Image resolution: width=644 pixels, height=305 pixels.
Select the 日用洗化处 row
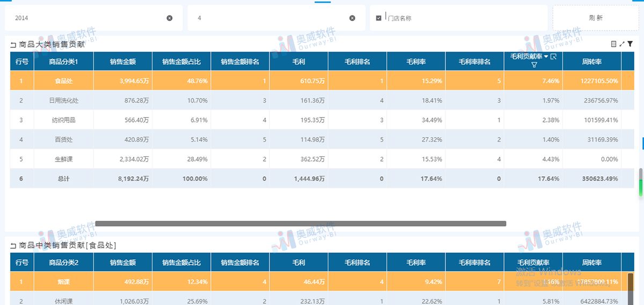[322, 100]
